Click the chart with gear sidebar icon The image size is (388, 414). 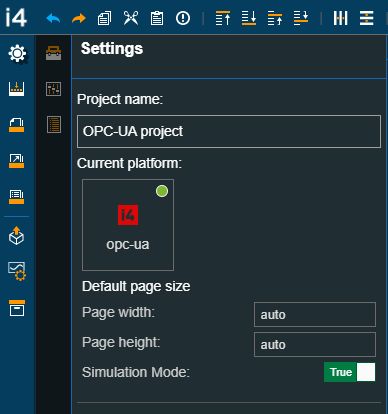point(17,271)
